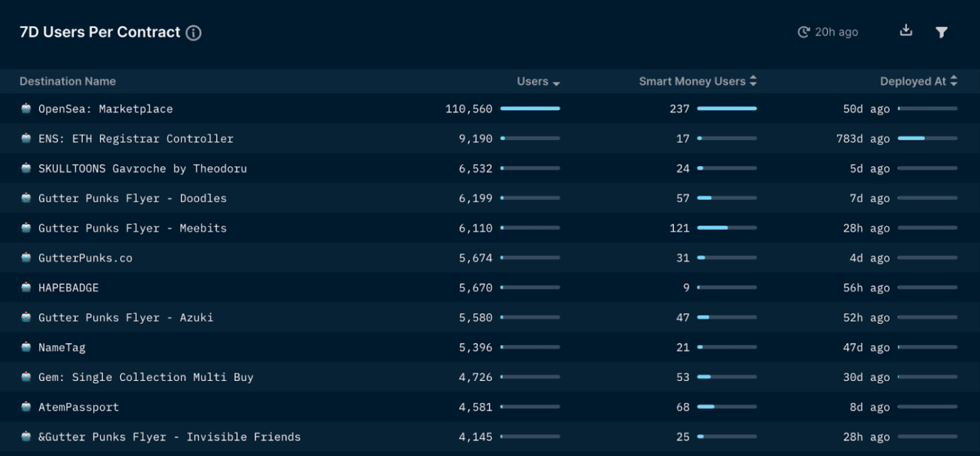Click the contract icon for Gutter Punks Flyer - Doodles

[26, 197]
